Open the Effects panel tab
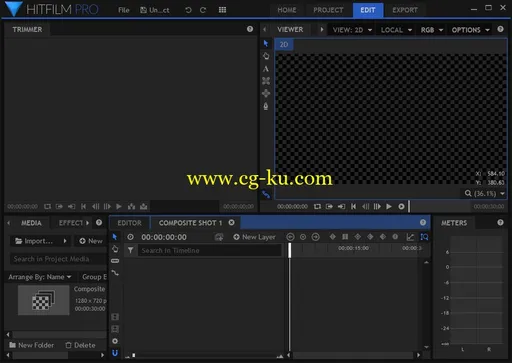Screen dimensions: 512x363 point(71,223)
